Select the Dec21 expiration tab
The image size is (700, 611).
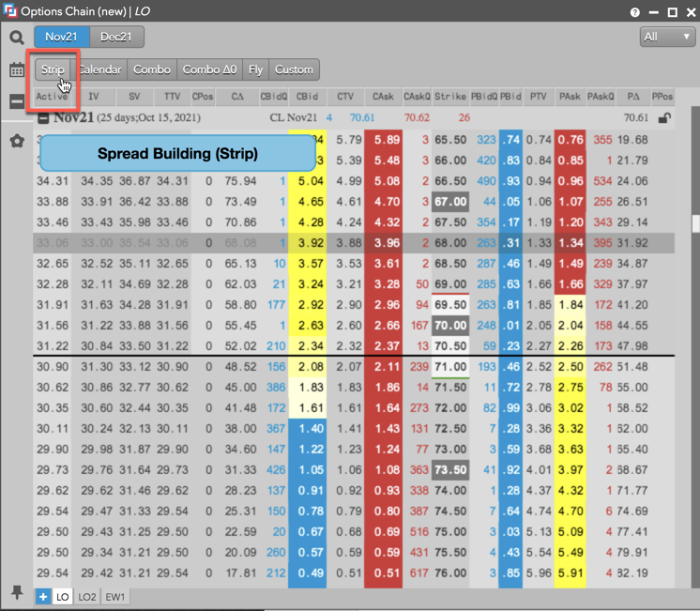(x=117, y=37)
